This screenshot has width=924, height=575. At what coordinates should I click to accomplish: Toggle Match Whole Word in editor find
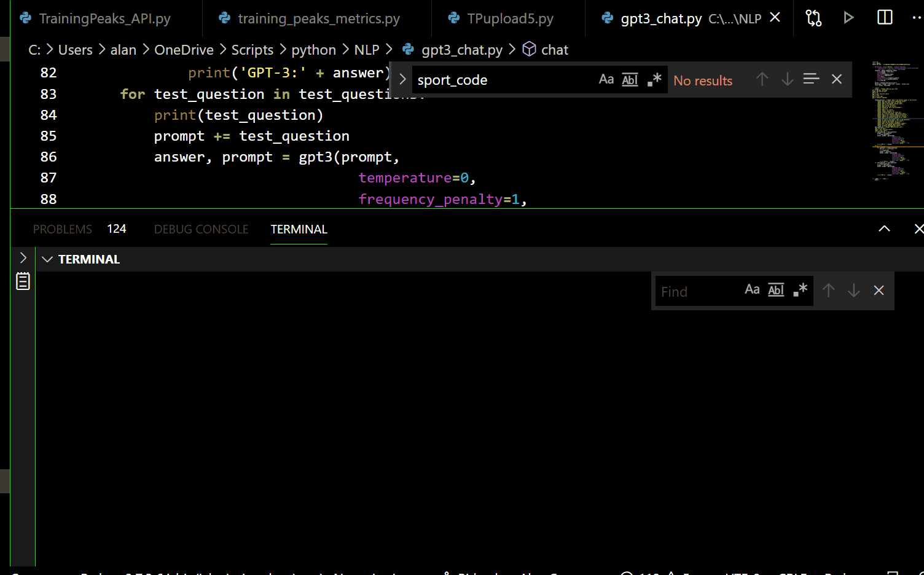[630, 79]
